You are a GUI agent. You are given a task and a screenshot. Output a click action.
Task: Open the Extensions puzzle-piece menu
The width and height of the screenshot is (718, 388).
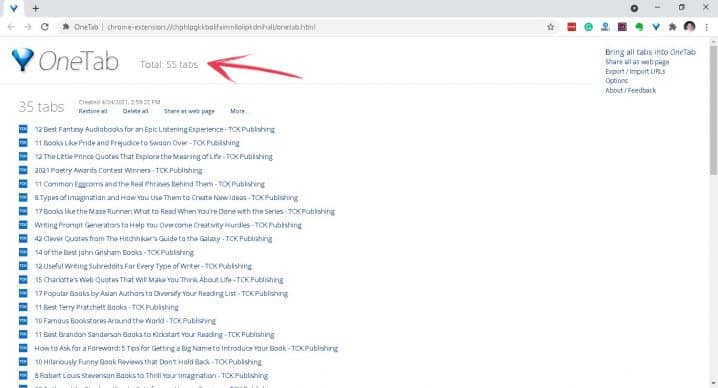[672, 27]
